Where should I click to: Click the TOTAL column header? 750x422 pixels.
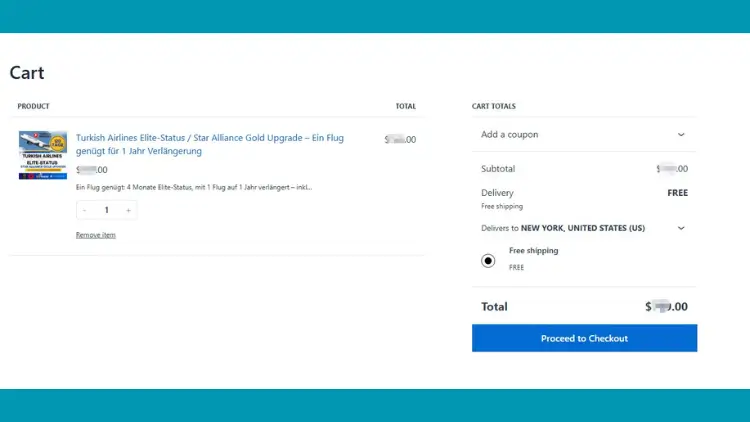[405, 106]
